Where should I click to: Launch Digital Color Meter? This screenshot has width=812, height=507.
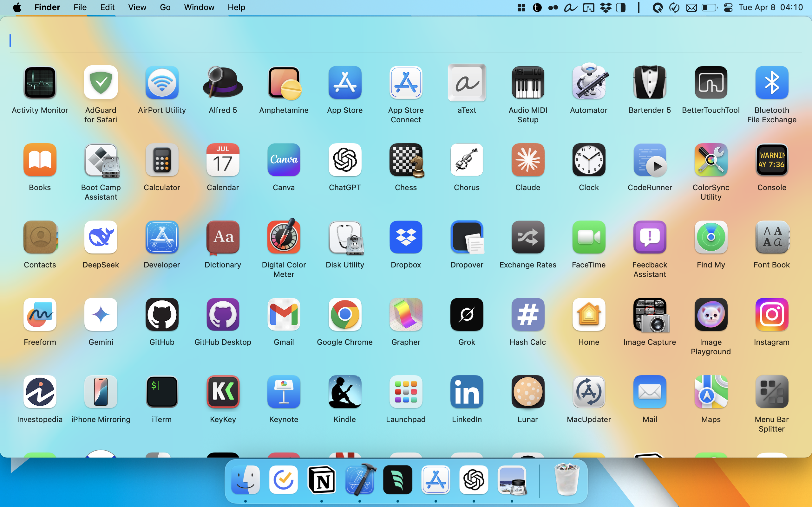[284, 237]
